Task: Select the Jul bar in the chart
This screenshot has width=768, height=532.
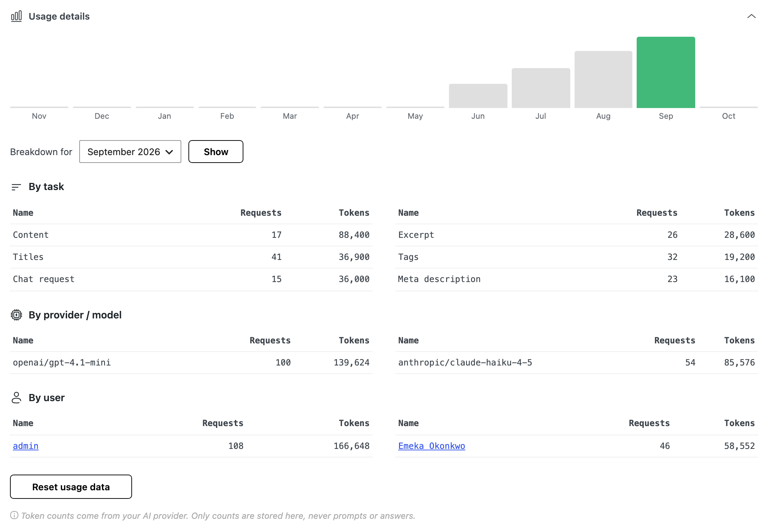Action: coord(541,88)
